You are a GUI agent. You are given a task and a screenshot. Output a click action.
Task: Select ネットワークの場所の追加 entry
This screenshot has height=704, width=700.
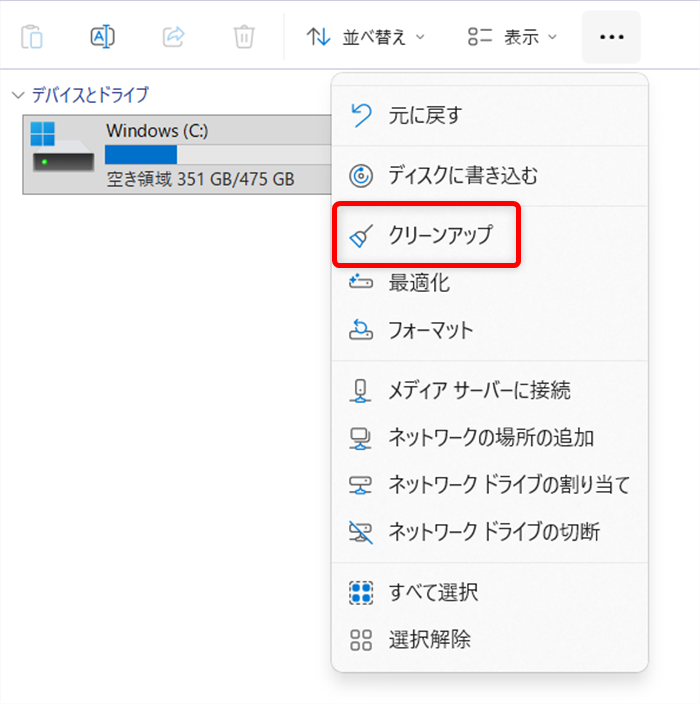[x=490, y=438]
